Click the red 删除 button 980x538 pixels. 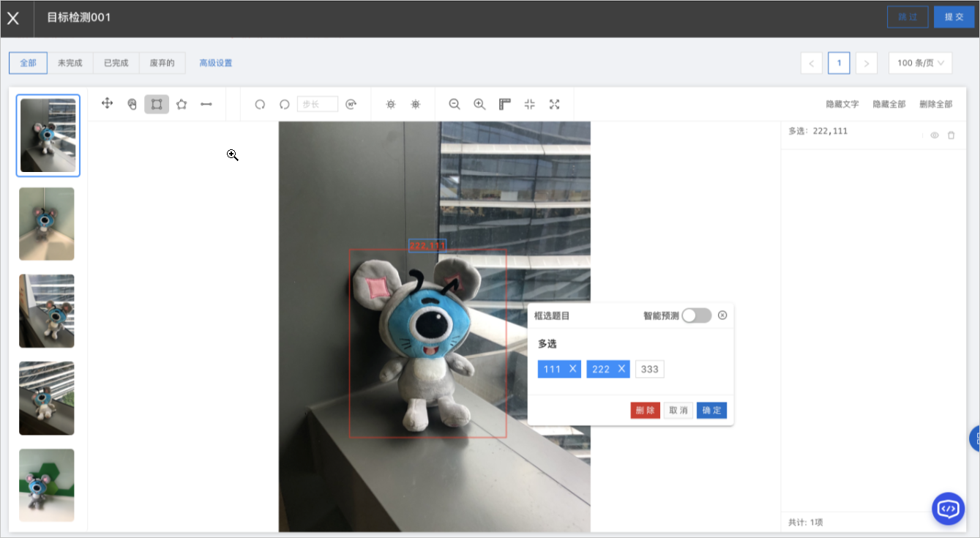click(x=646, y=411)
